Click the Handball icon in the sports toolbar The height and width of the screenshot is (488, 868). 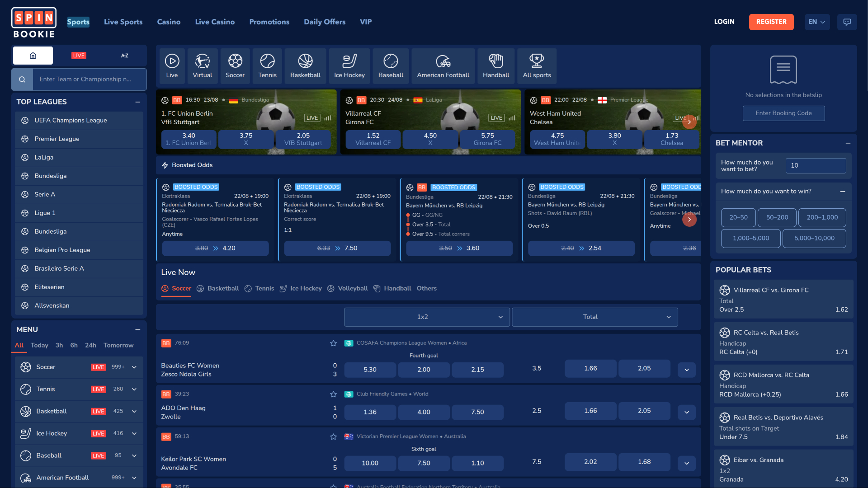click(x=495, y=66)
